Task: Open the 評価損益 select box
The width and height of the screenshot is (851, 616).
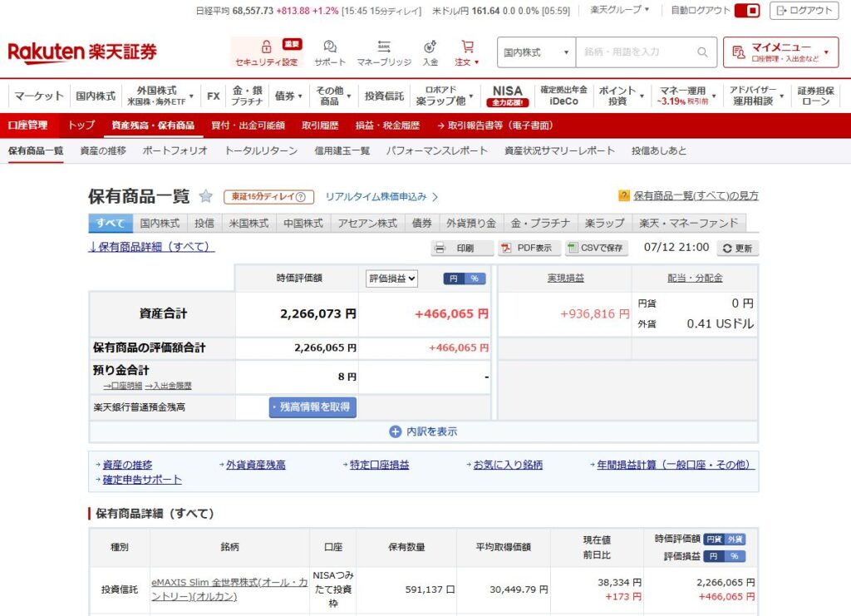Action: pyautogui.click(x=391, y=278)
